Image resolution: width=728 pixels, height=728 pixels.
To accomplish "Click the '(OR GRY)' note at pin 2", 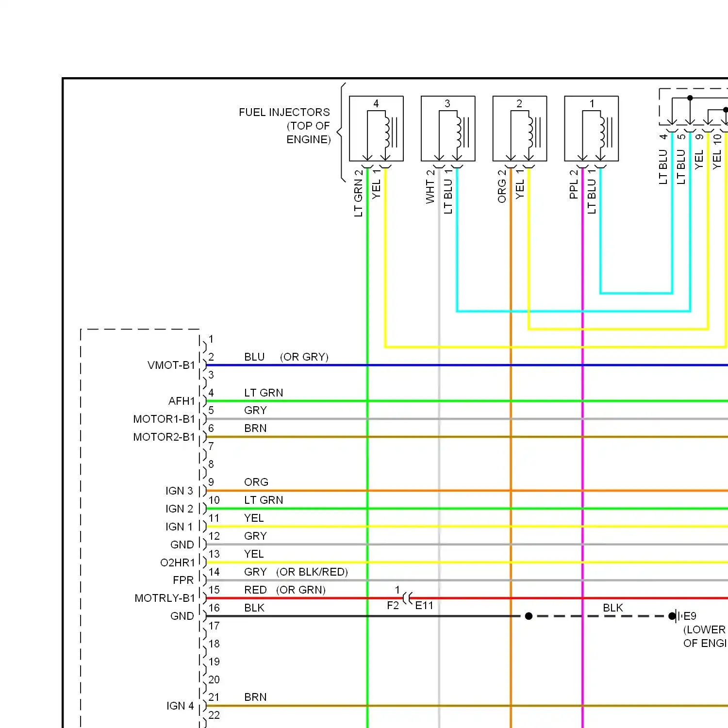I will (304, 357).
